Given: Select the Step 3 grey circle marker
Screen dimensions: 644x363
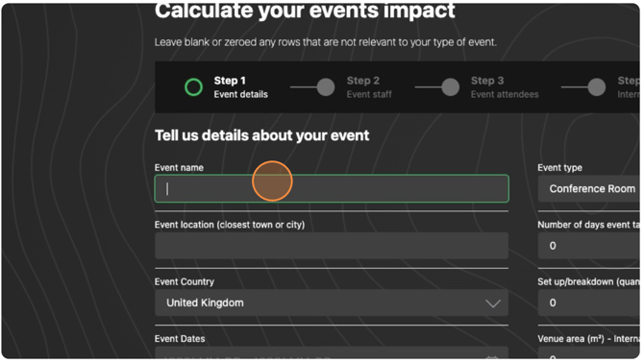Looking at the screenshot, I should (451, 87).
